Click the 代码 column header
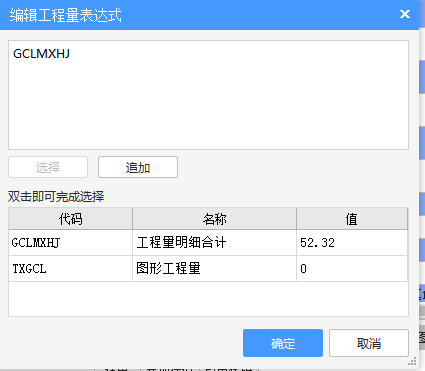This screenshot has height=371, width=425. tap(70, 219)
